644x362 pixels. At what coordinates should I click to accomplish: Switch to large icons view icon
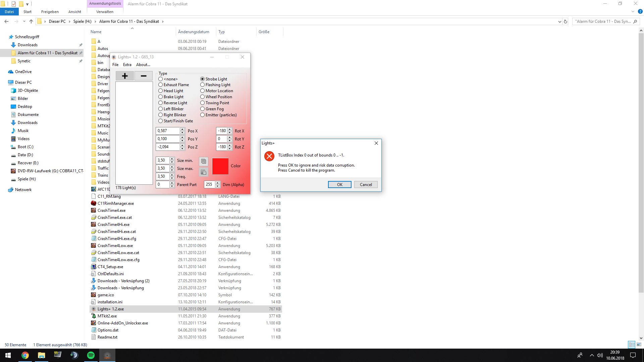pos(639,345)
